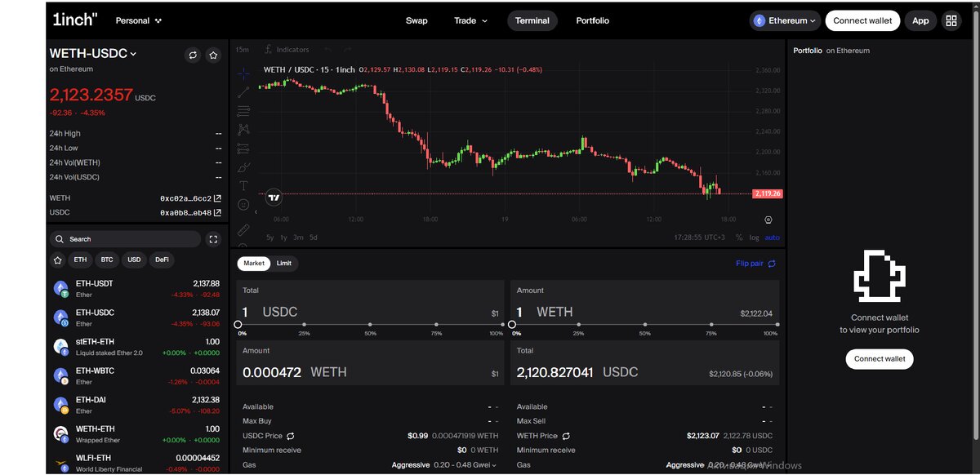Filter markets by favorites star
This screenshot has width=980, height=475.
(57, 260)
